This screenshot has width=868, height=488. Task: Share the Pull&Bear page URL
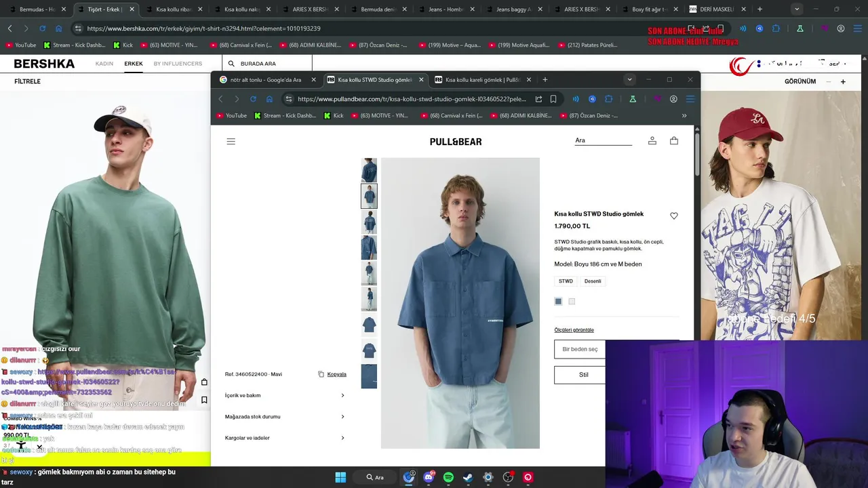point(538,99)
